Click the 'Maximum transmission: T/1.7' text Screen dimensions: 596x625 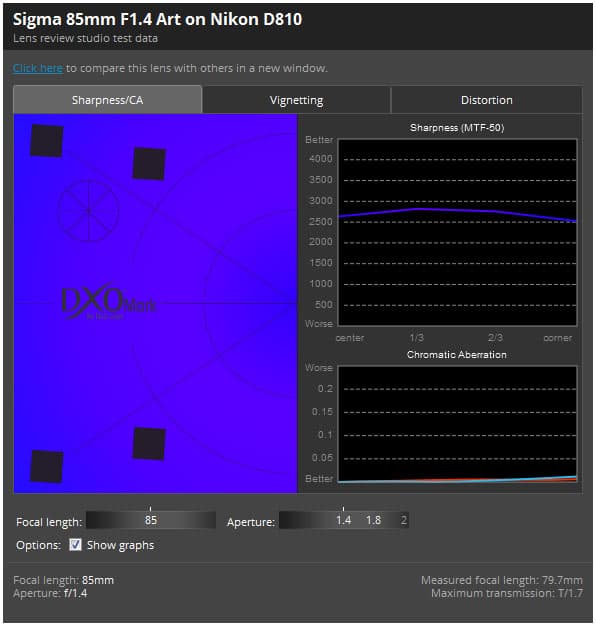(x=507, y=593)
